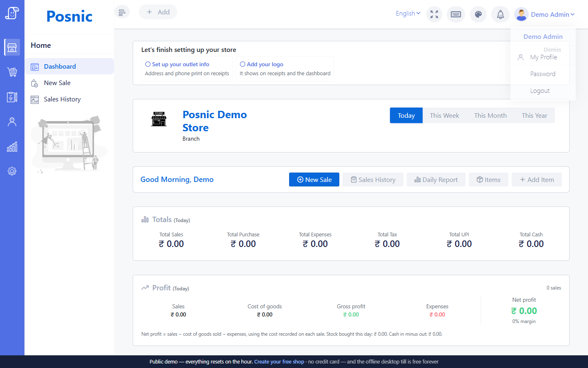
Task: Select the Today tab
Action: pyautogui.click(x=406, y=115)
